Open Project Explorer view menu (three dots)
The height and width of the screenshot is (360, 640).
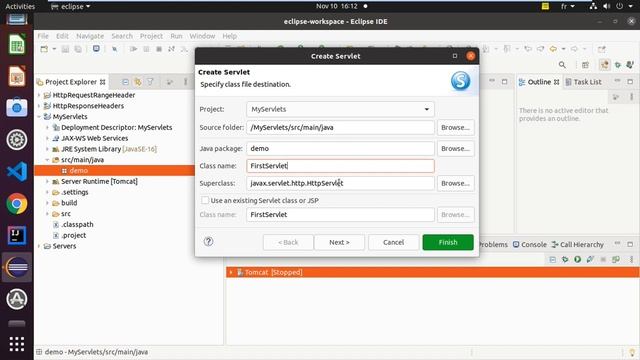pos(185,82)
